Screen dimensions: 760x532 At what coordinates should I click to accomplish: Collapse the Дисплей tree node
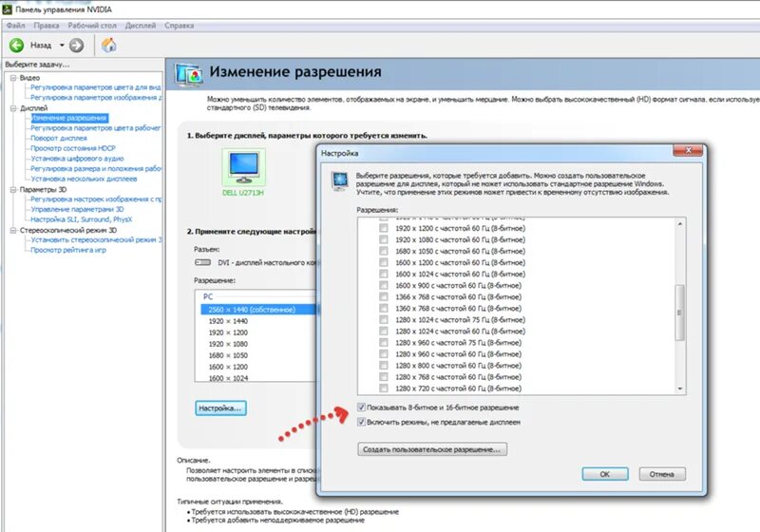click(13, 108)
